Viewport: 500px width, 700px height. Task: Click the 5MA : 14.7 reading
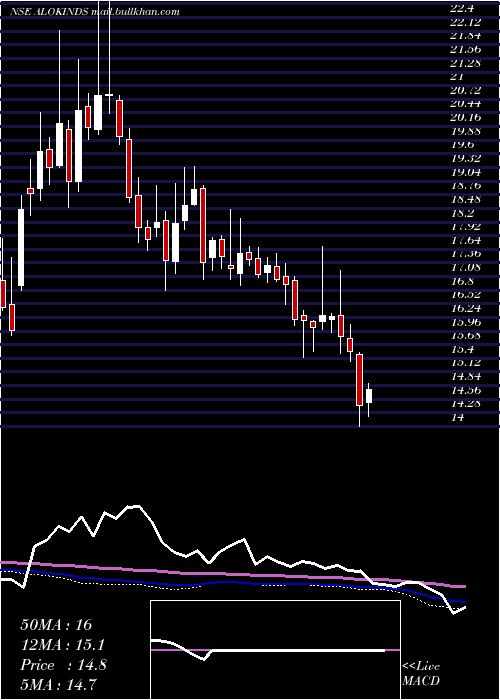click(59, 684)
